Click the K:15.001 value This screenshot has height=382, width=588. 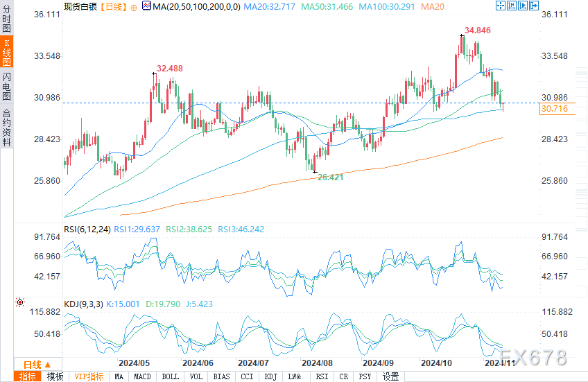point(123,304)
